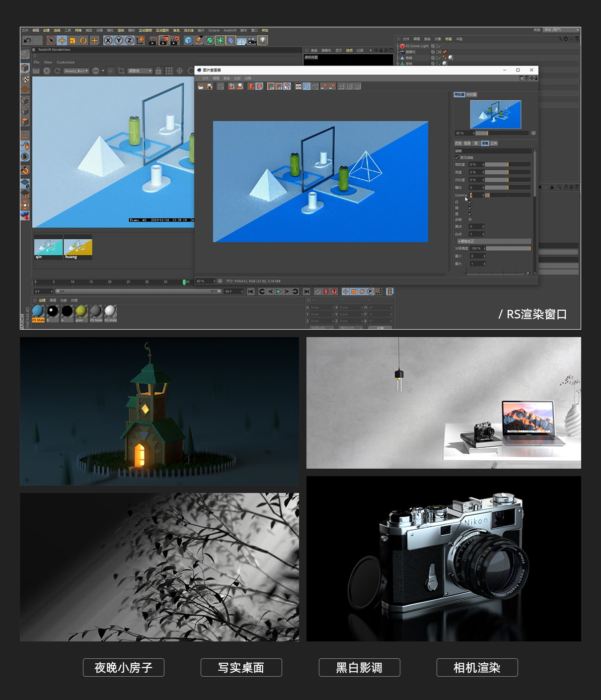Open the Redshift menu in the menu bar
This screenshot has height=700, width=601.
[230, 30]
